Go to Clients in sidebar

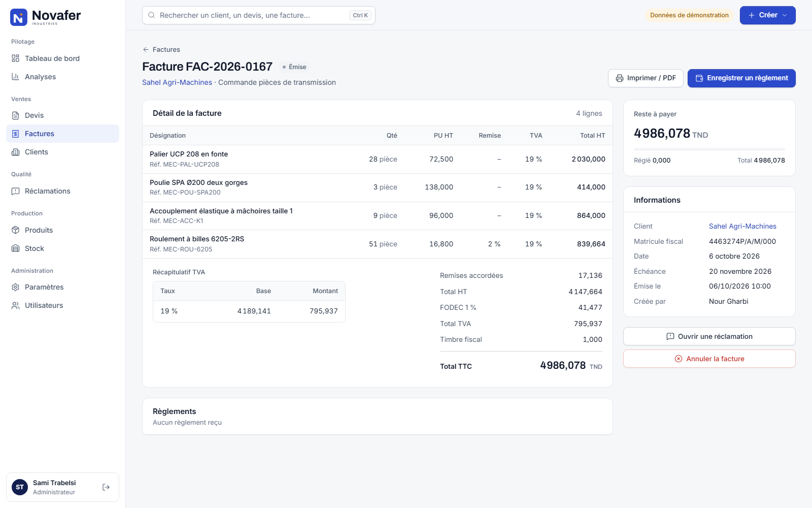tap(62, 152)
